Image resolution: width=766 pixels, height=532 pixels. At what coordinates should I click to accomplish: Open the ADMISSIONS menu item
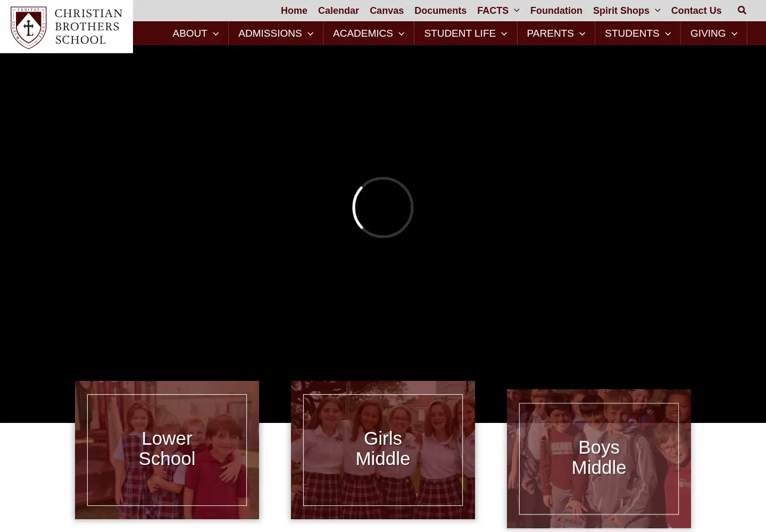click(x=270, y=34)
